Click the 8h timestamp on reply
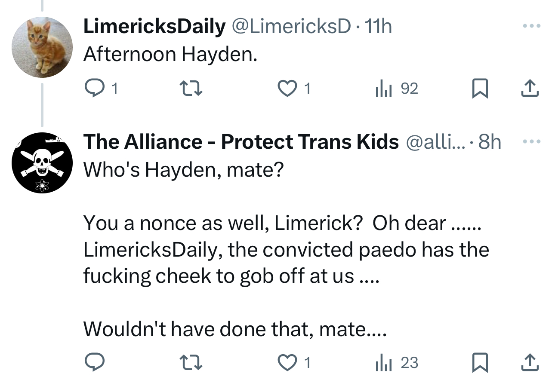 (490, 142)
